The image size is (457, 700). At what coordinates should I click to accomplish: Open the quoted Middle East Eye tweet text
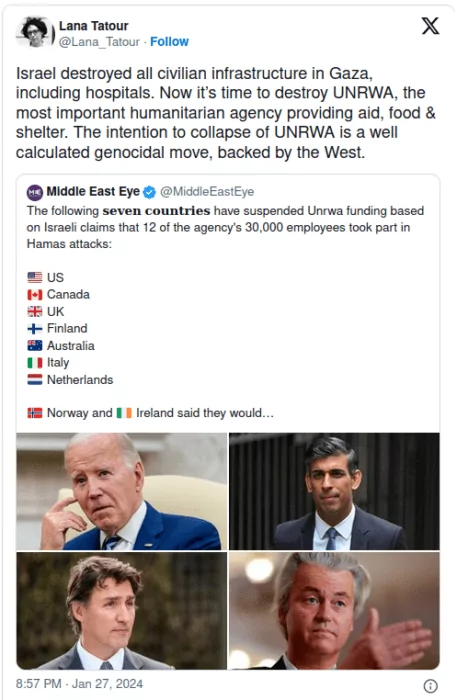pos(225,227)
